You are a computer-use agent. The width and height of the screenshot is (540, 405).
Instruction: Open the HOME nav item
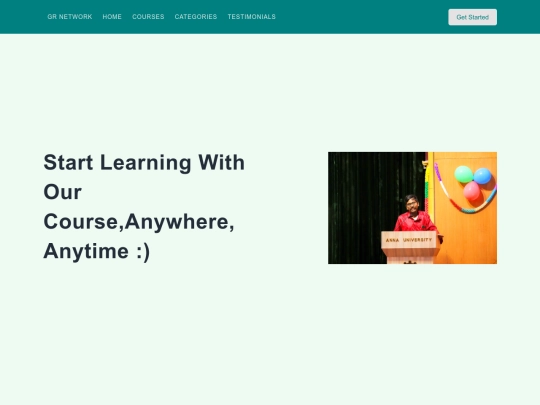[112, 17]
